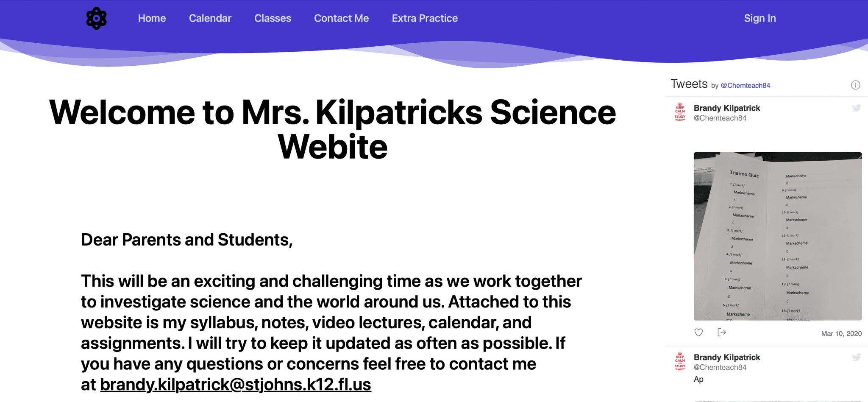Click the Mar 10, 2020 tweet date
The image size is (868, 402).
pyautogui.click(x=841, y=333)
